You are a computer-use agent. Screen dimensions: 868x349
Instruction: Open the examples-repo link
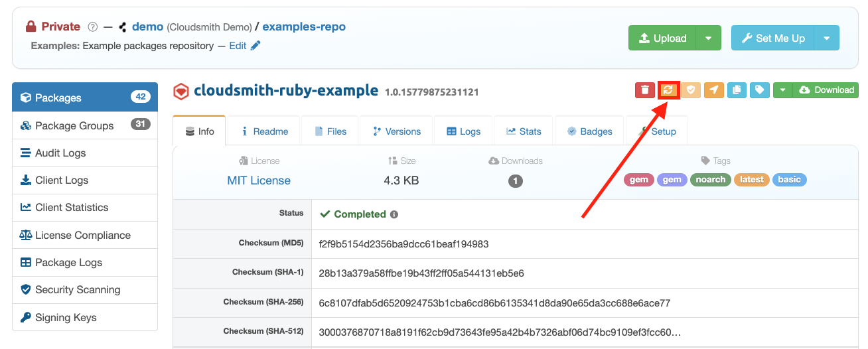click(304, 27)
